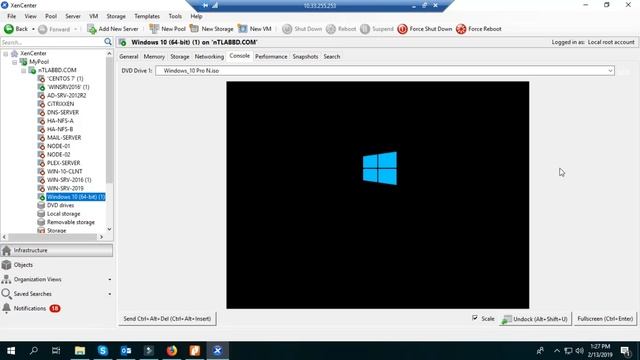Select the DNS-SERVER VM
640x360 pixels.
click(x=63, y=112)
